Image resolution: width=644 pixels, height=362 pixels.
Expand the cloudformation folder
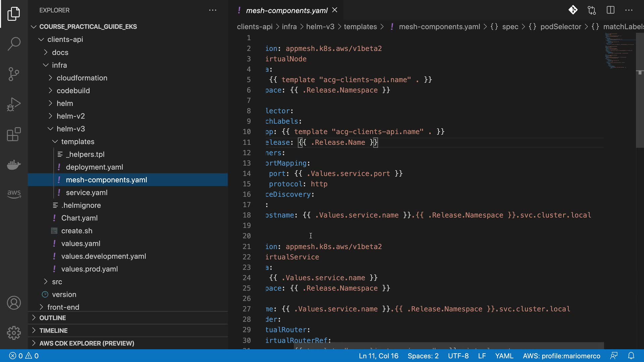(x=82, y=78)
